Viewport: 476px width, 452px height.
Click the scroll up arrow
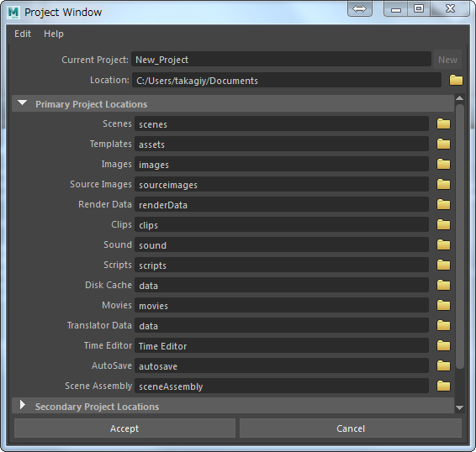pos(460,98)
